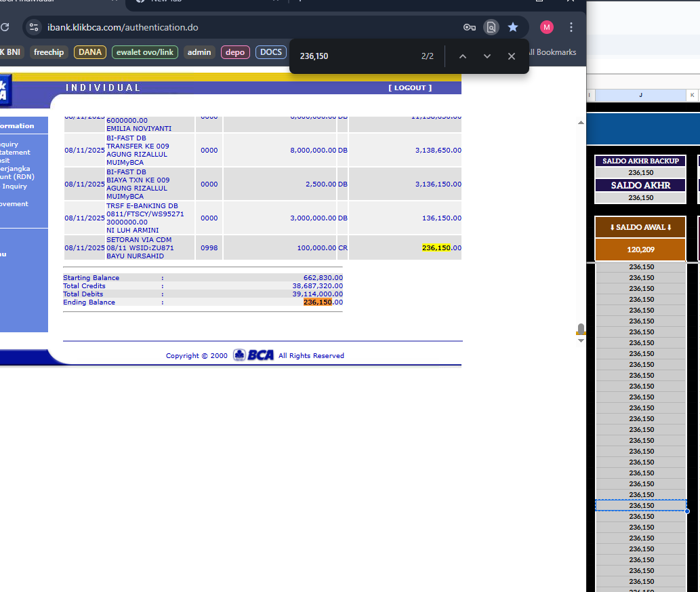Screen dimensions: 700x592
Task: Open the ewalet ovo/link bookmark
Action: pos(145,52)
